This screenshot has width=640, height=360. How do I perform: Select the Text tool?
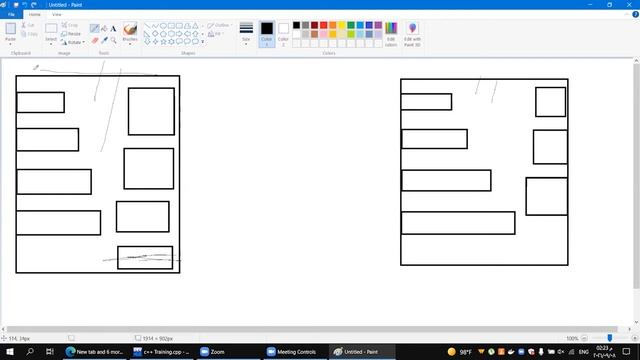coord(113,29)
